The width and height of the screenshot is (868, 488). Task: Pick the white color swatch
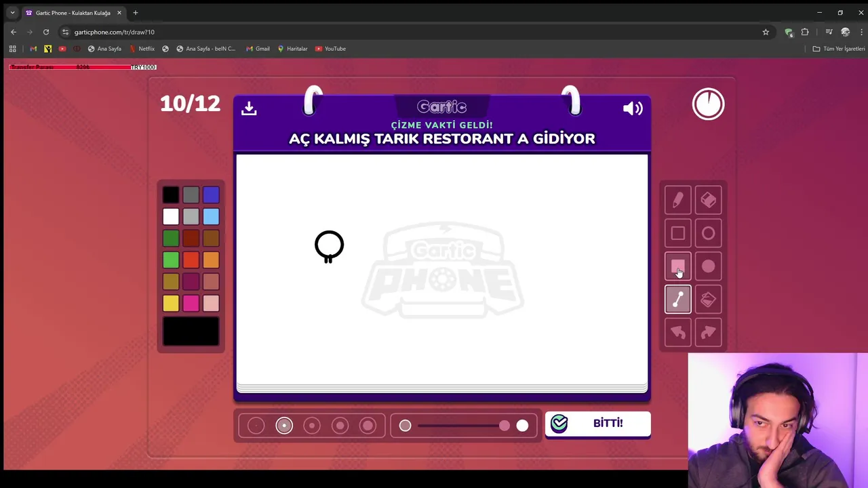[171, 217]
